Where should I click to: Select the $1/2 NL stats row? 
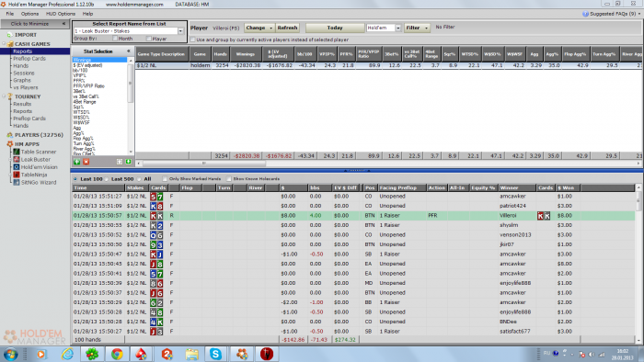tap(388, 65)
